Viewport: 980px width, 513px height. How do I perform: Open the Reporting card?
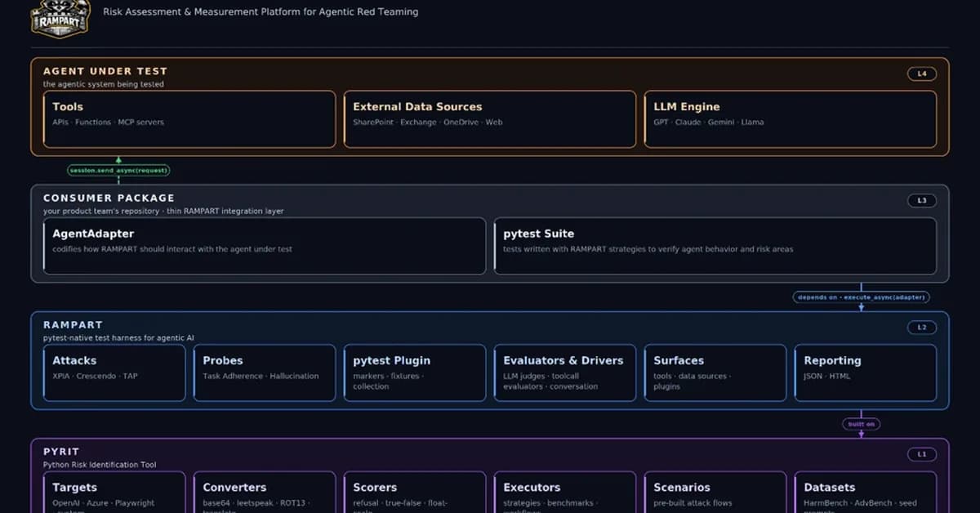click(x=866, y=373)
